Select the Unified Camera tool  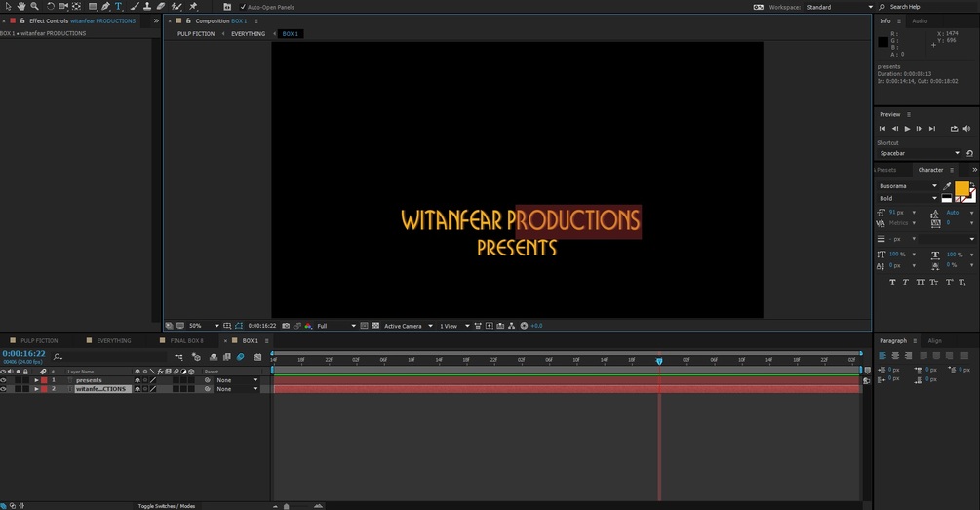[x=63, y=6]
